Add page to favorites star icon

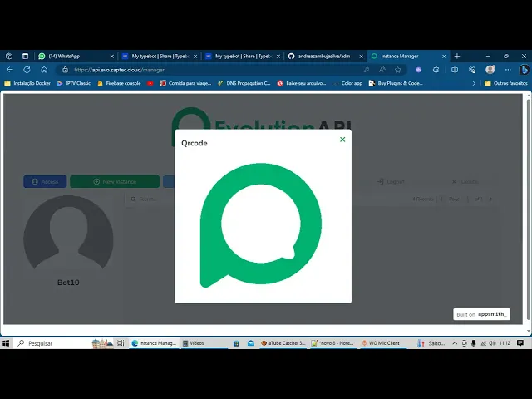click(398, 70)
